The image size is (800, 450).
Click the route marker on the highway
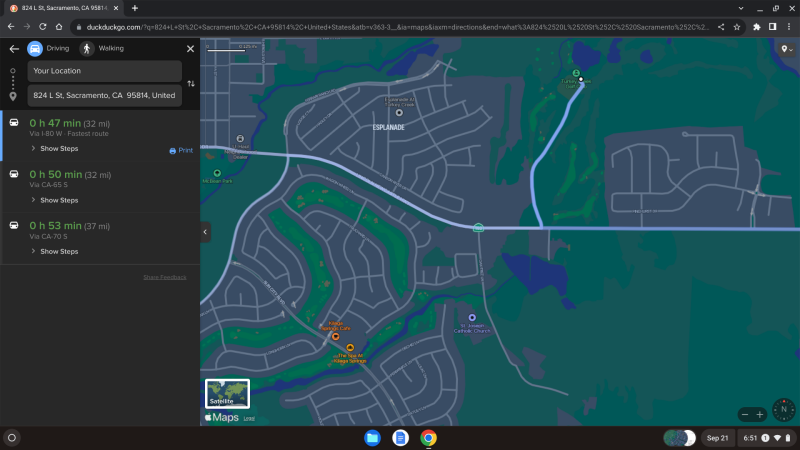478,228
